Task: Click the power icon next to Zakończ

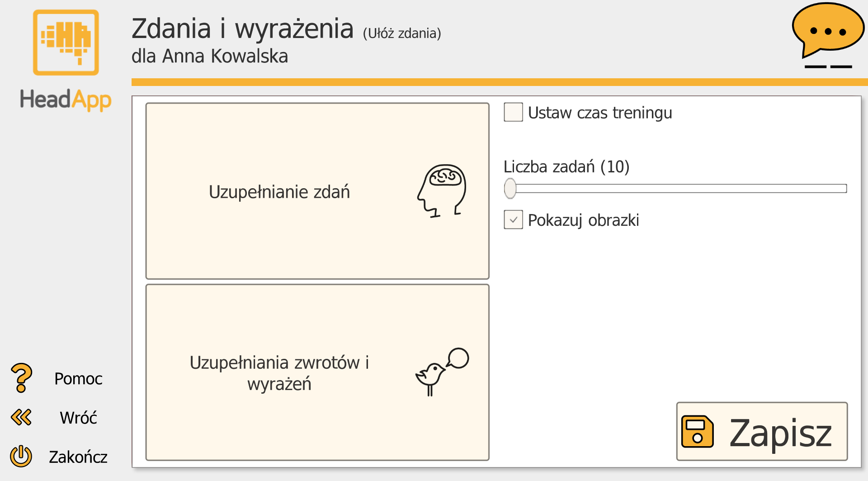Action: [x=21, y=457]
